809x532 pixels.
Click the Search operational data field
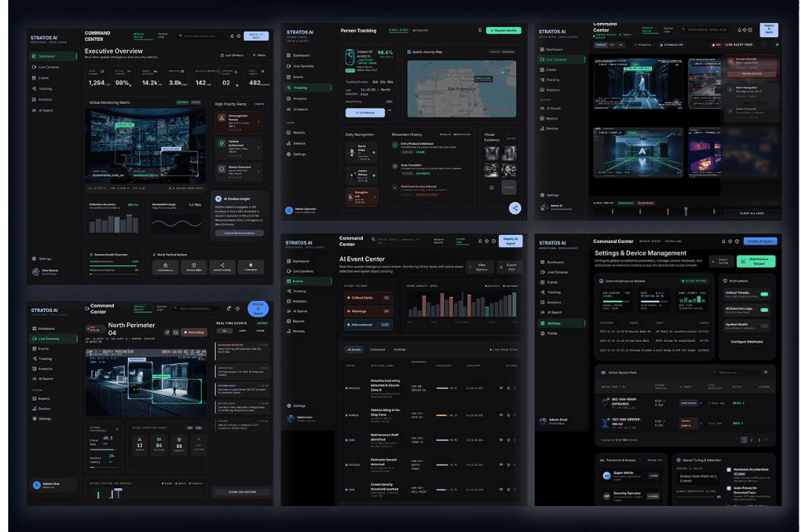coord(202,36)
